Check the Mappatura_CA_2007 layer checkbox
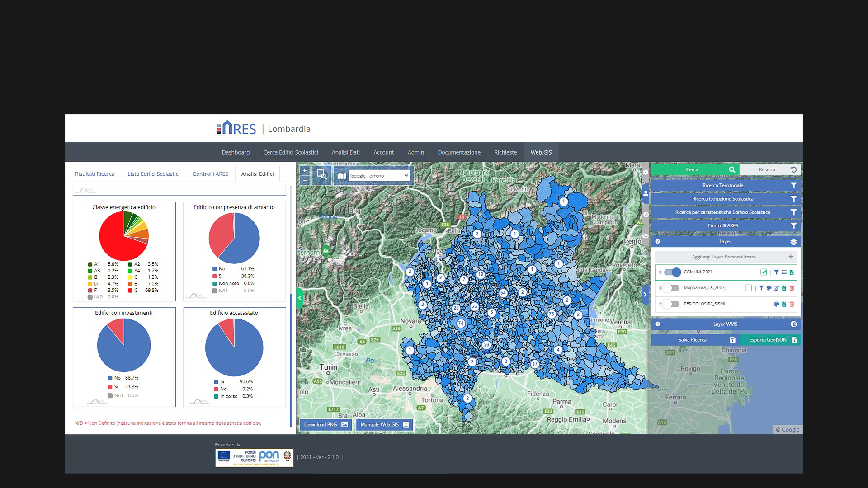The width and height of the screenshot is (868, 488). [748, 288]
